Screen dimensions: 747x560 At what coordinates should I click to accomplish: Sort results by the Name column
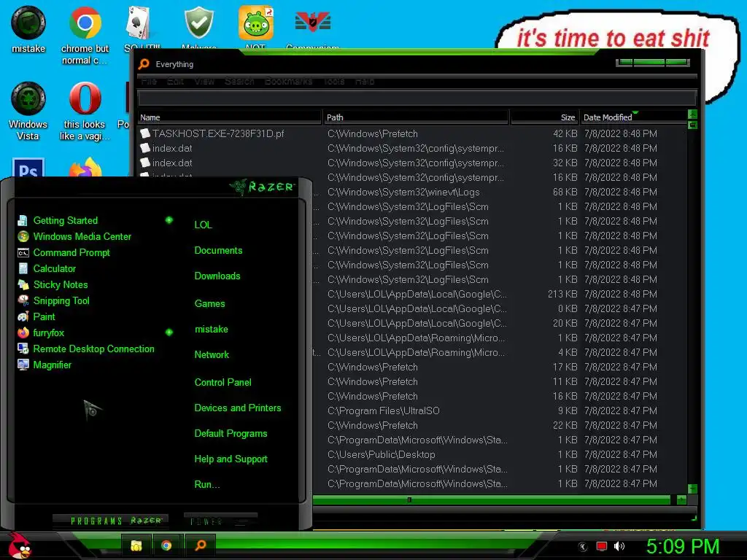(230, 117)
